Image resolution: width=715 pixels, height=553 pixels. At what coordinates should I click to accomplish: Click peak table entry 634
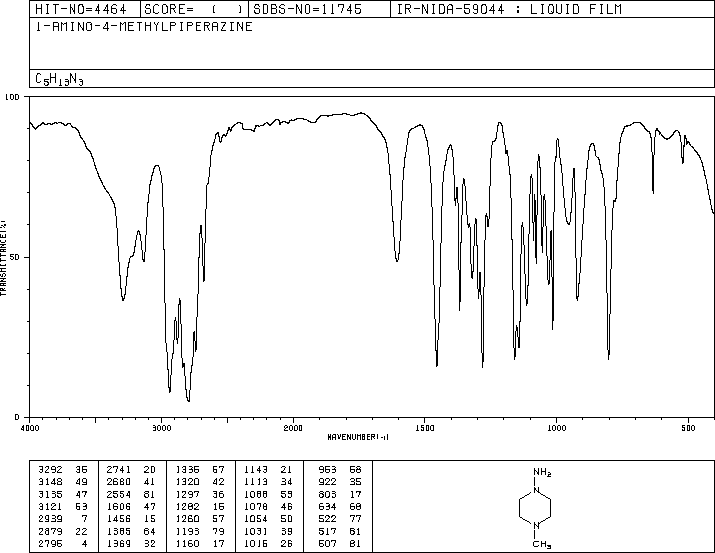327,506
